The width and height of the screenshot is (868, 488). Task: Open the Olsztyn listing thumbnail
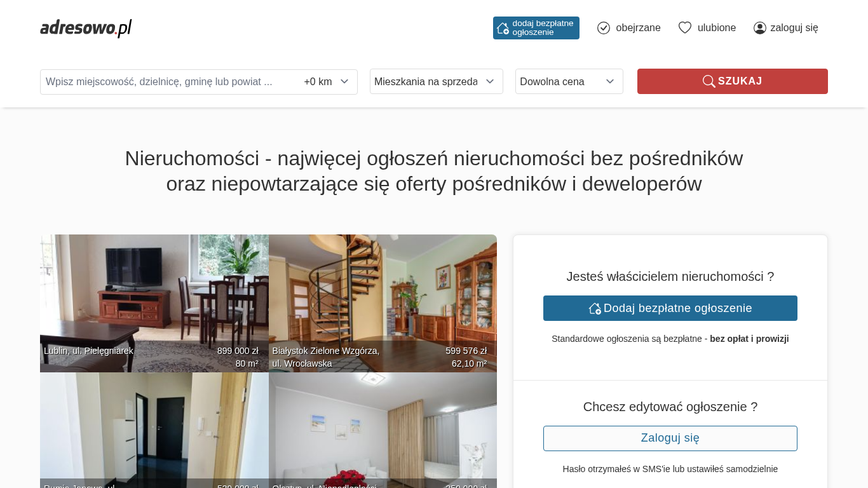383,430
